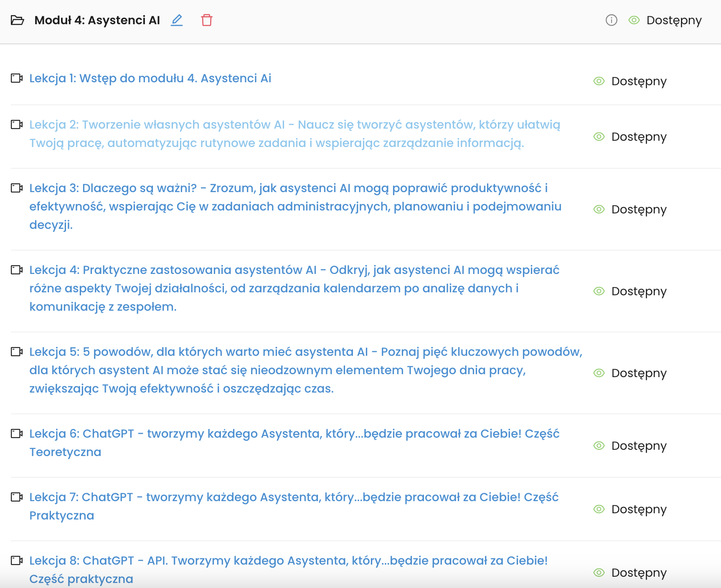Click the open folder icon beside Moduł 4
The image size is (721, 588).
17,20
